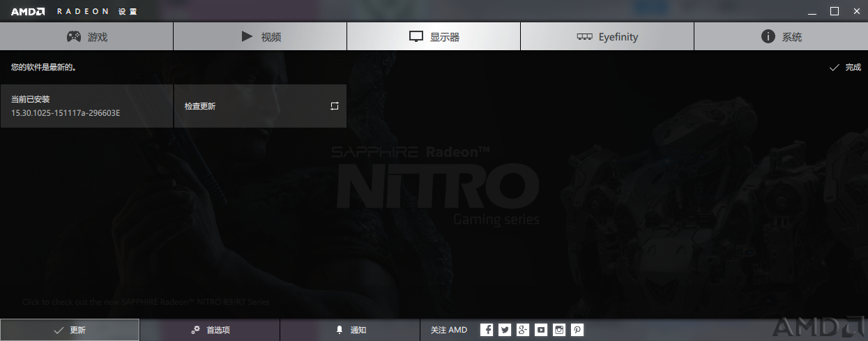The image size is (868, 341).
Task: Open 首选项 (Preferences) in bottom bar
Action: (210, 330)
